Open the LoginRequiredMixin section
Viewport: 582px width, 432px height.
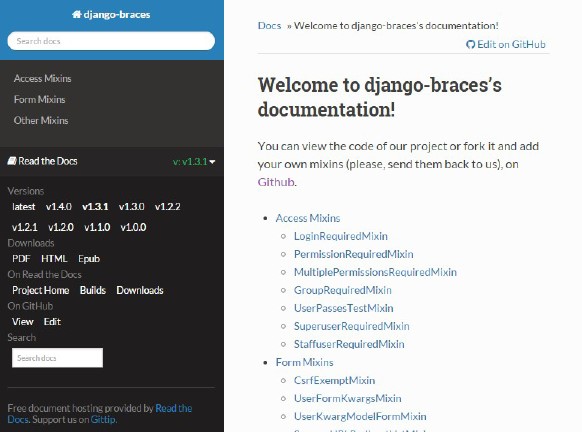tap(341, 236)
